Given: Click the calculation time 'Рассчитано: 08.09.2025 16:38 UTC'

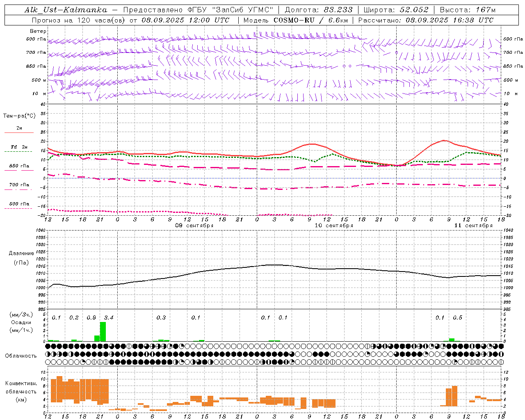Looking at the screenshot, I should click(426, 20).
